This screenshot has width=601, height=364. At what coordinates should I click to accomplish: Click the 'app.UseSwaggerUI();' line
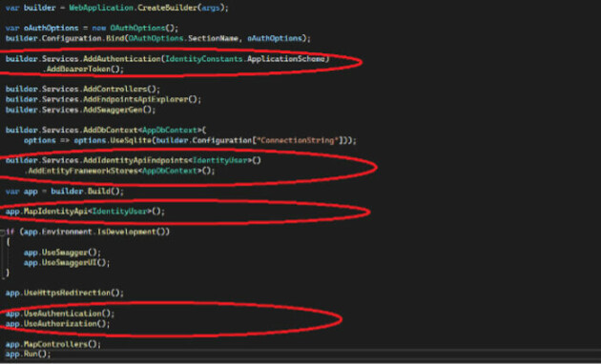click(67, 263)
